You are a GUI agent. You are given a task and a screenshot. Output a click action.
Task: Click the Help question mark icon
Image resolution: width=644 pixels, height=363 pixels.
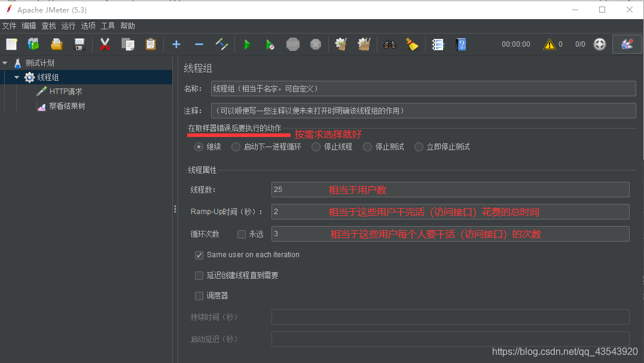tap(461, 44)
